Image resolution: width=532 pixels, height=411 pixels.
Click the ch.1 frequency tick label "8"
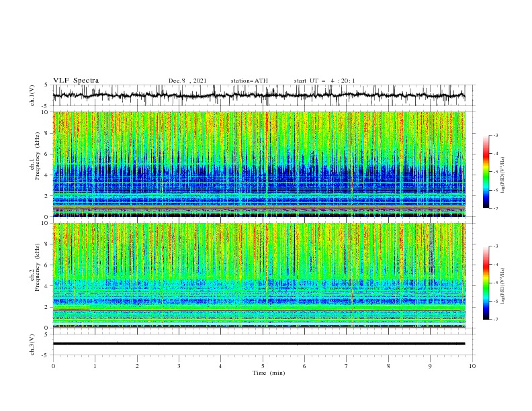(48, 133)
